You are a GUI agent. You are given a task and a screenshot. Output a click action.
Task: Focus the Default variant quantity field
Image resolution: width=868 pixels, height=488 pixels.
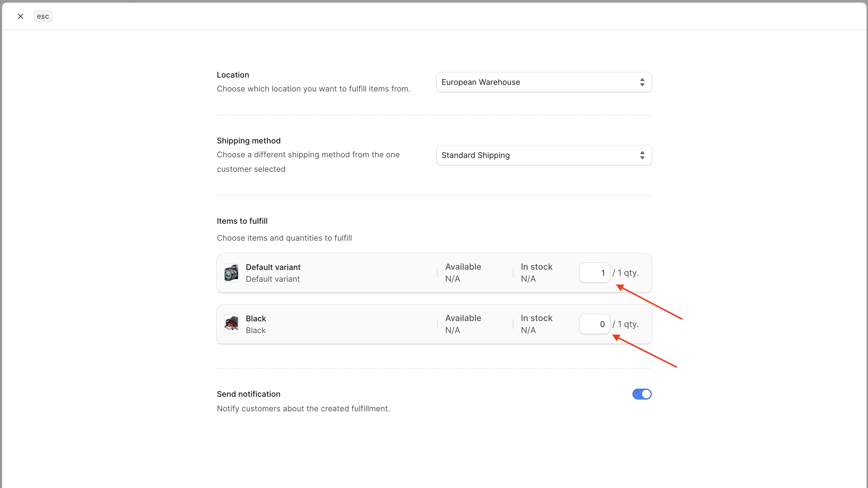click(594, 273)
